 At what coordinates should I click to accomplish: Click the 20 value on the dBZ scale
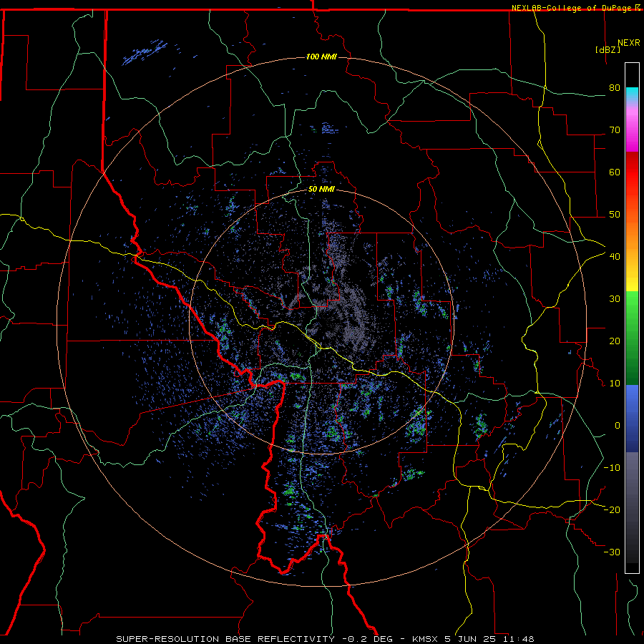pos(615,341)
